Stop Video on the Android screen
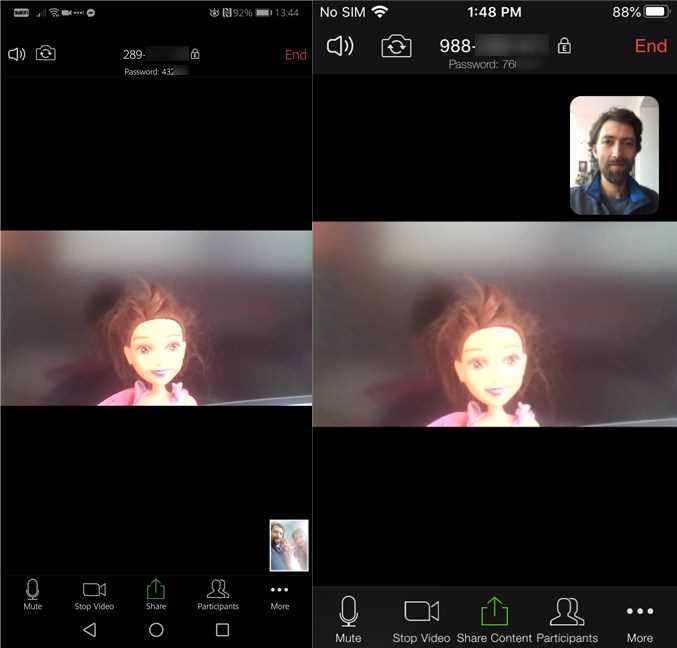Image resolution: width=677 pixels, height=648 pixels. tap(94, 596)
